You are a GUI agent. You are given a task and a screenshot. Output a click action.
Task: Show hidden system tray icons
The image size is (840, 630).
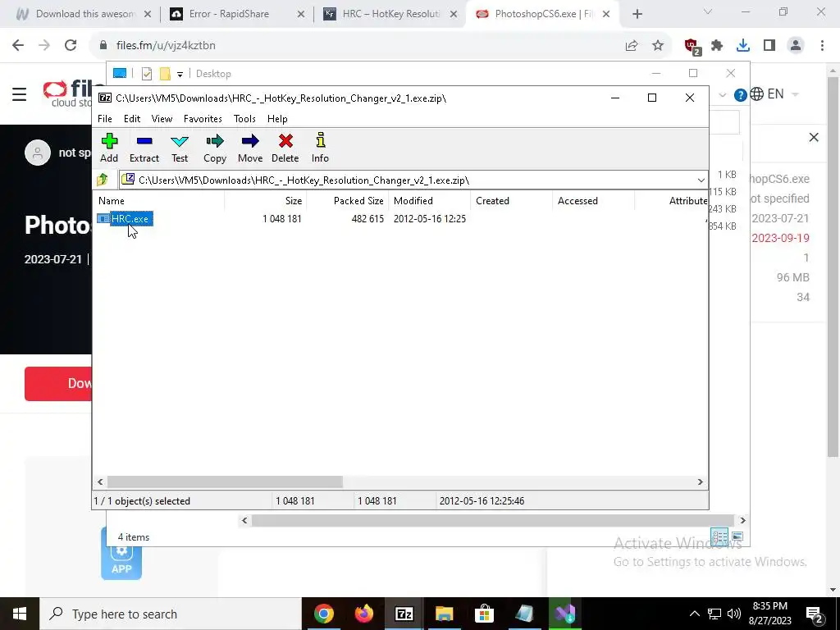[x=694, y=614]
